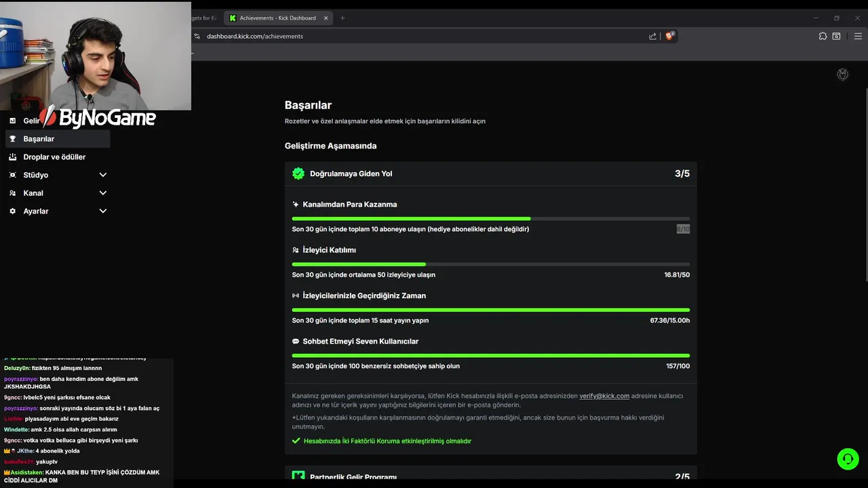Screen dimensions: 868x488
Task: Expand the Stüdyo sidebar section
Action: [x=102, y=175]
